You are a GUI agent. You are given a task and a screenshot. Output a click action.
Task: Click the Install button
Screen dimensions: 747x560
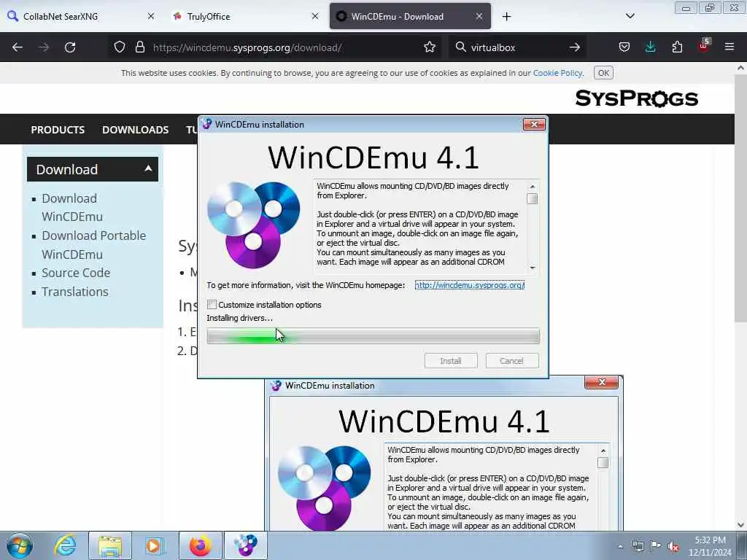(451, 361)
